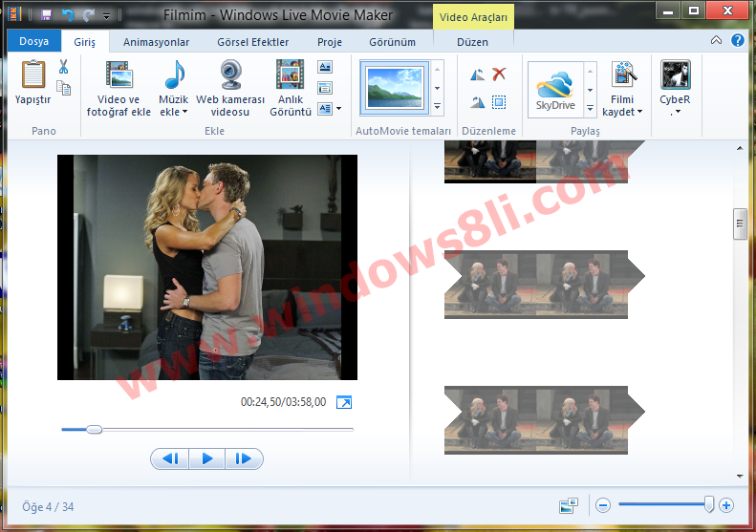Click the Yapıştır paste clipboard icon
The height and width of the screenshot is (532, 756).
click(x=32, y=74)
